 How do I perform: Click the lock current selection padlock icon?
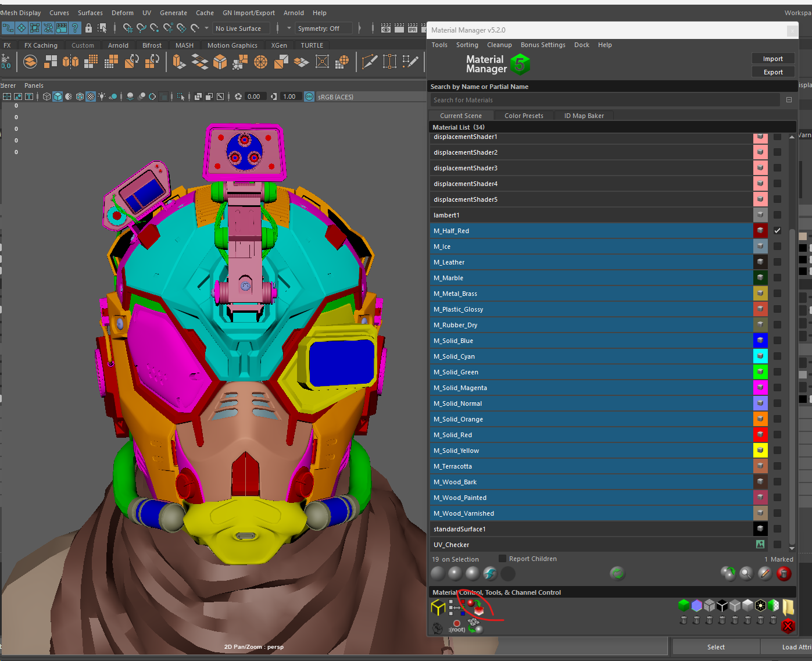pyautogui.click(x=88, y=28)
